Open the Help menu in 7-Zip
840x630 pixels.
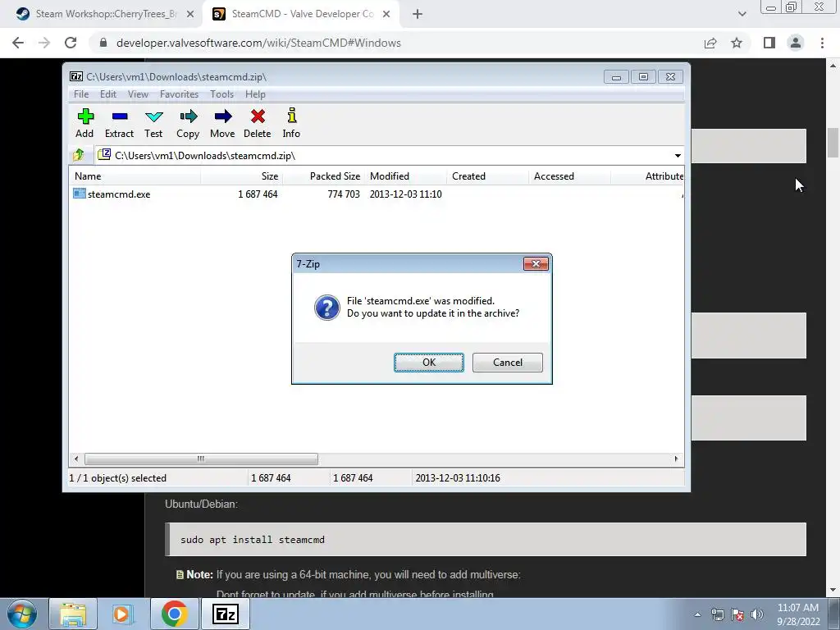pyautogui.click(x=256, y=94)
